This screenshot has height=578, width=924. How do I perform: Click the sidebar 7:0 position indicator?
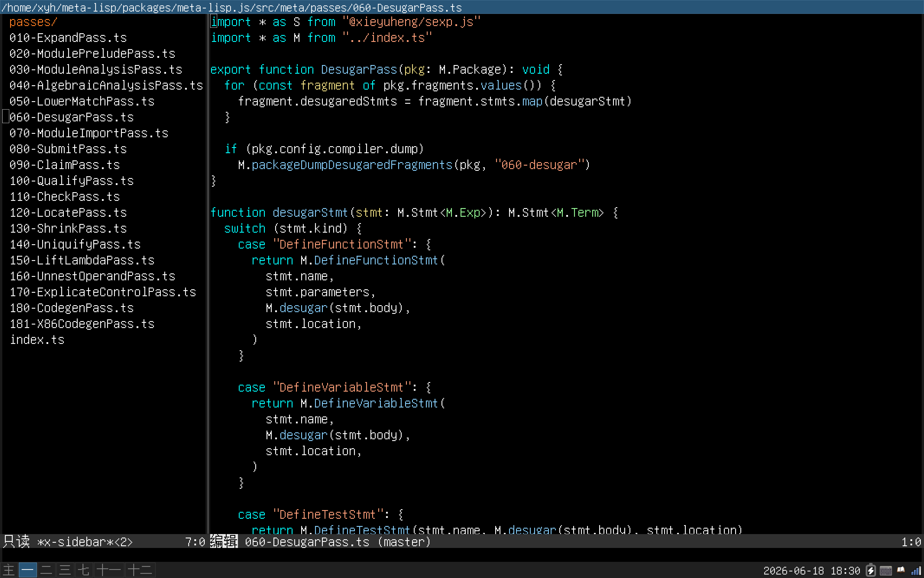[195, 542]
